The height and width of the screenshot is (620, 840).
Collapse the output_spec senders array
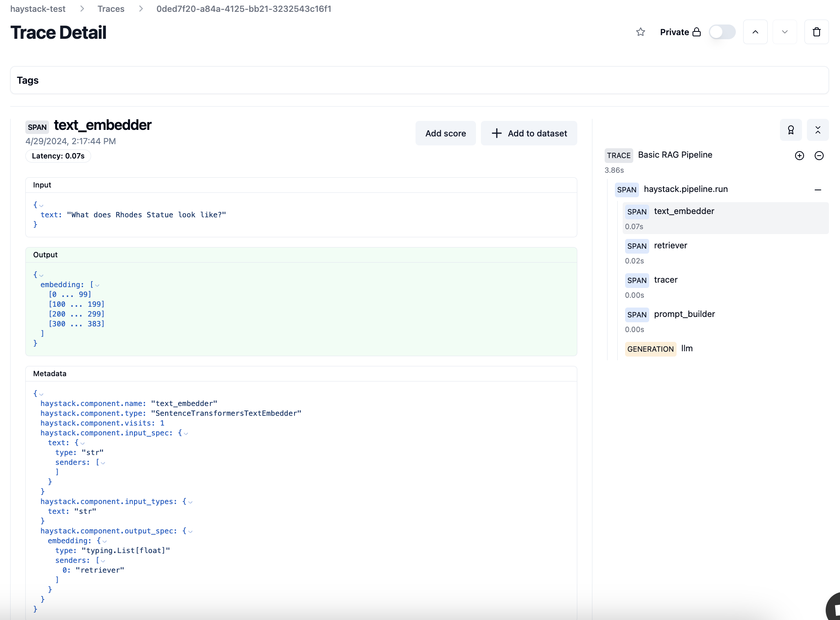pos(103,560)
